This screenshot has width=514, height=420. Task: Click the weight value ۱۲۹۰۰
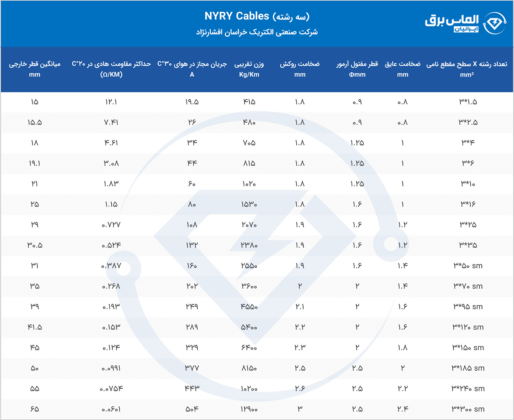coord(249,409)
